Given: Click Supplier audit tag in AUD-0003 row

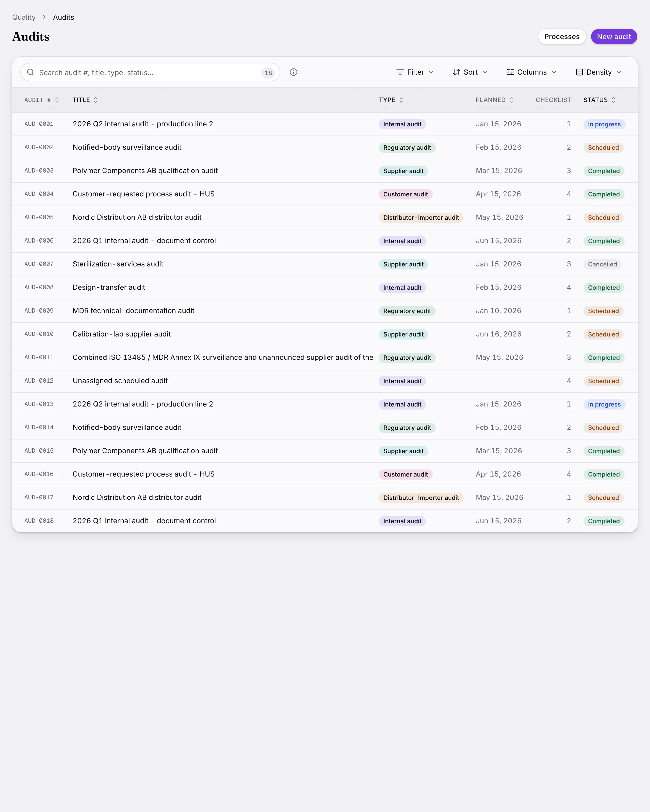Looking at the screenshot, I should 403,171.
